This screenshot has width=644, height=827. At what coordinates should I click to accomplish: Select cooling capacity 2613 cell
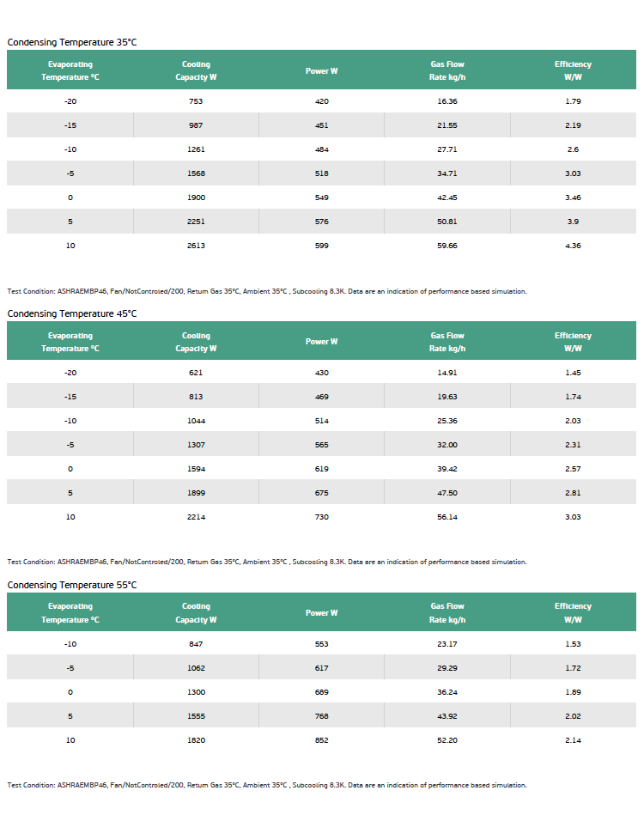(196, 246)
